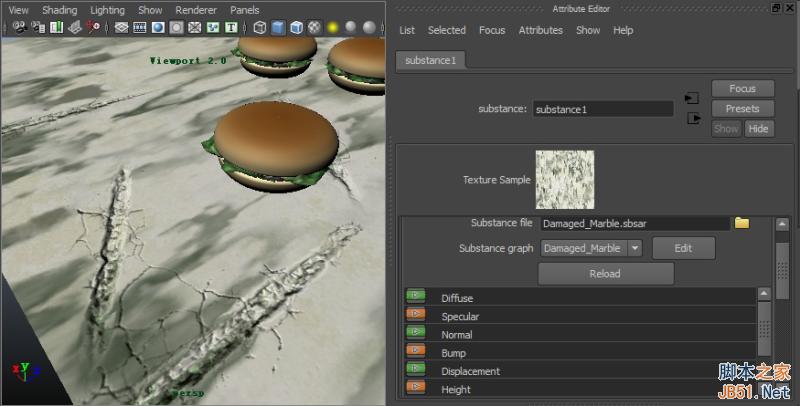Click the Reload button
800x406 pixels.
605,273
